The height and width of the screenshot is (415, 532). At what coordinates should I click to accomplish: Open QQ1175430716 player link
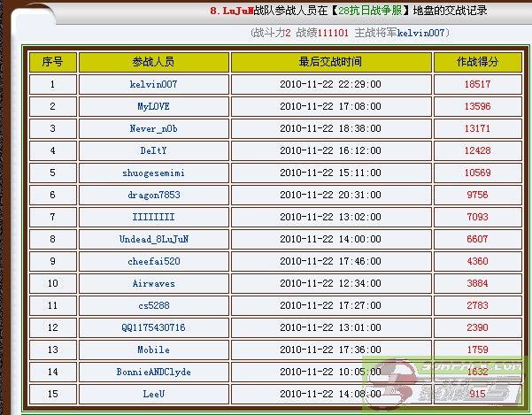coord(153,327)
